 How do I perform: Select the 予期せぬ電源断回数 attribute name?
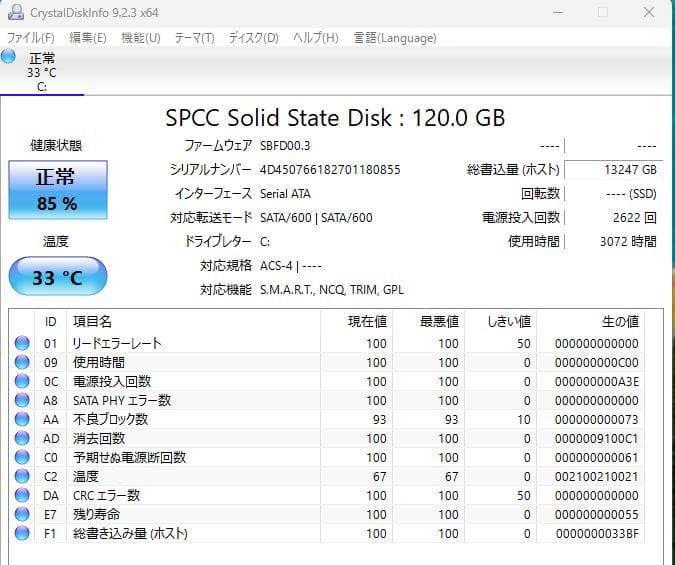[x=129, y=457]
